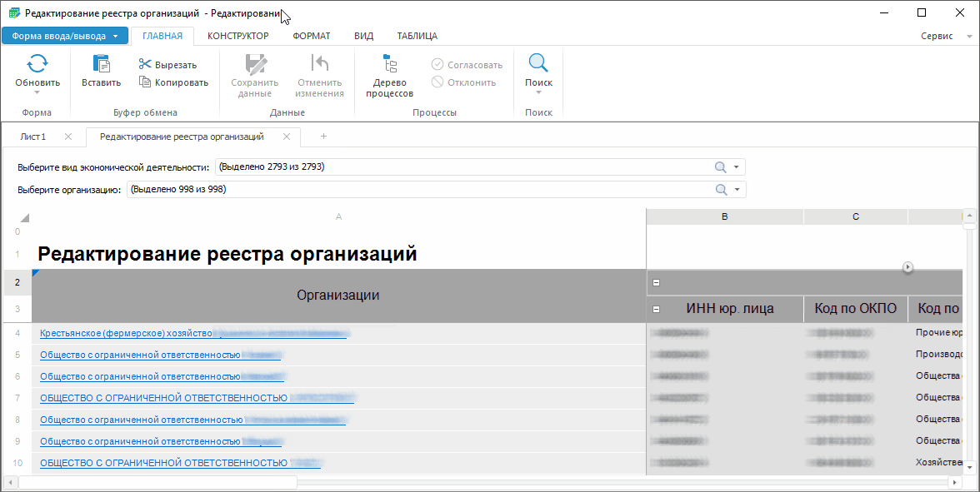This screenshot has height=492, width=980.
Task: Open Форма ввода/вывода menu button
Action: (65, 36)
